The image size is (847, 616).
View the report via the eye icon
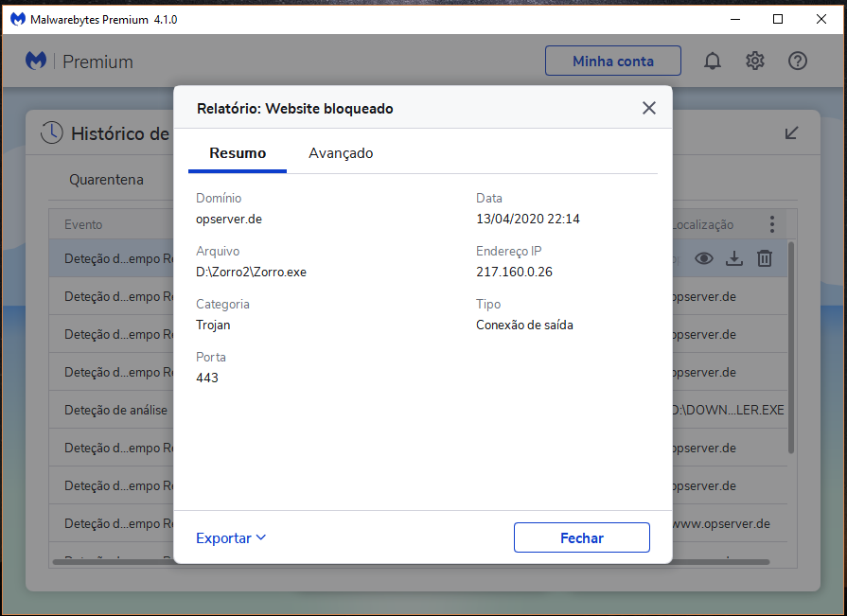(x=703, y=258)
